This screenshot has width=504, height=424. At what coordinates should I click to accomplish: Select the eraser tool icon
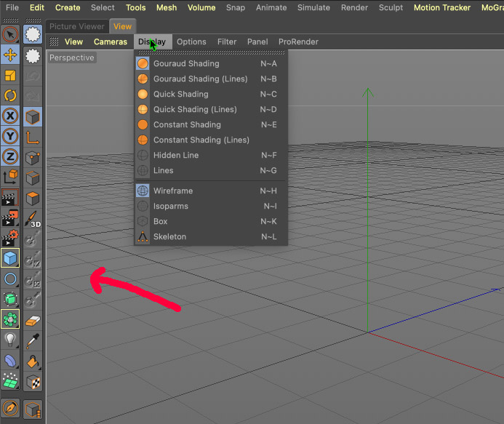(x=33, y=321)
